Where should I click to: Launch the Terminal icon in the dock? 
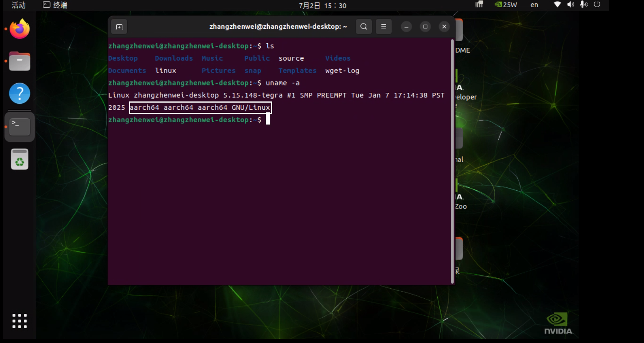[19, 126]
